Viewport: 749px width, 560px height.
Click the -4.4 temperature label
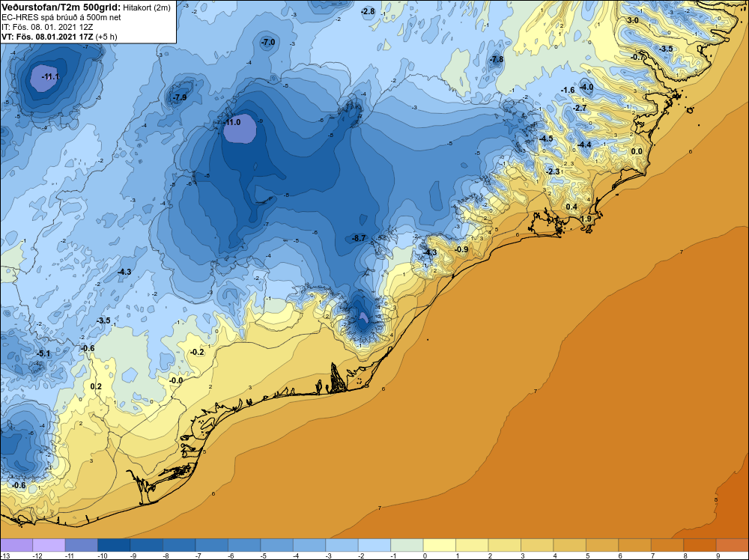(584, 144)
